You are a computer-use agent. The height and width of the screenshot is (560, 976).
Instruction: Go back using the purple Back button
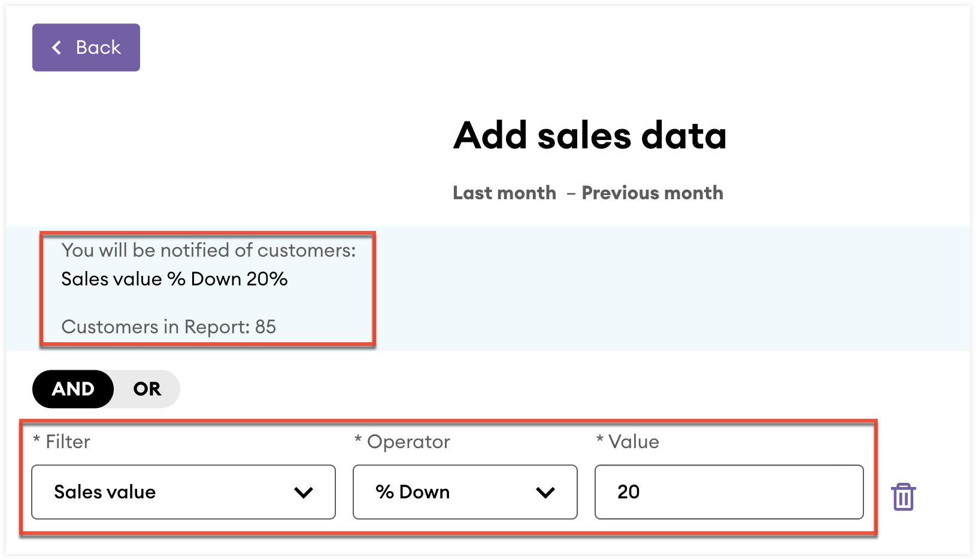point(86,47)
